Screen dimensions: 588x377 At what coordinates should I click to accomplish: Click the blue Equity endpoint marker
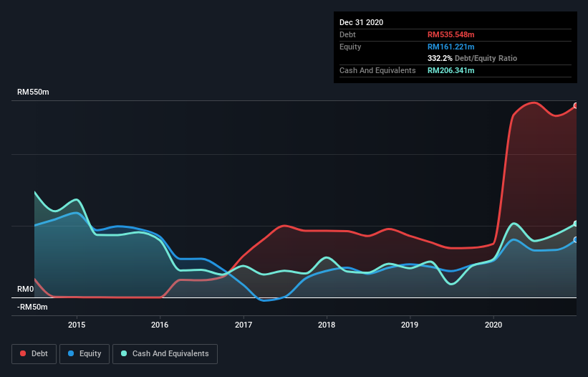coord(576,239)
